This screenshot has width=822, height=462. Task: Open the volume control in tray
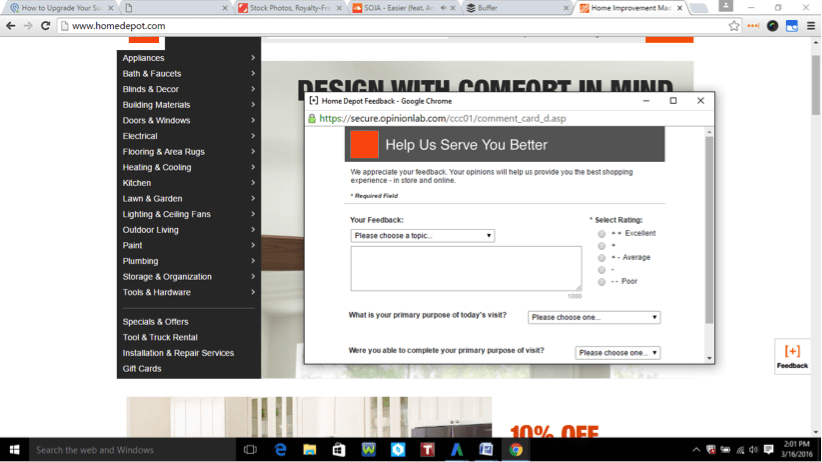[x=754, y=450]
